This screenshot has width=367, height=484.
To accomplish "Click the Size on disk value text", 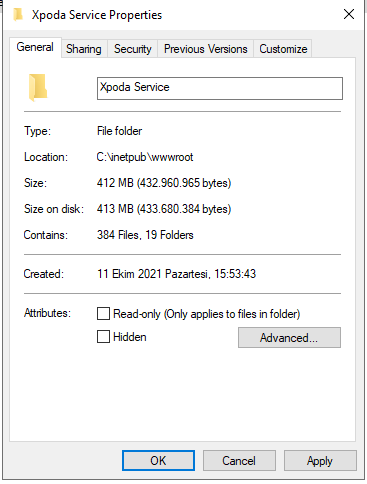I will point(164,209).
